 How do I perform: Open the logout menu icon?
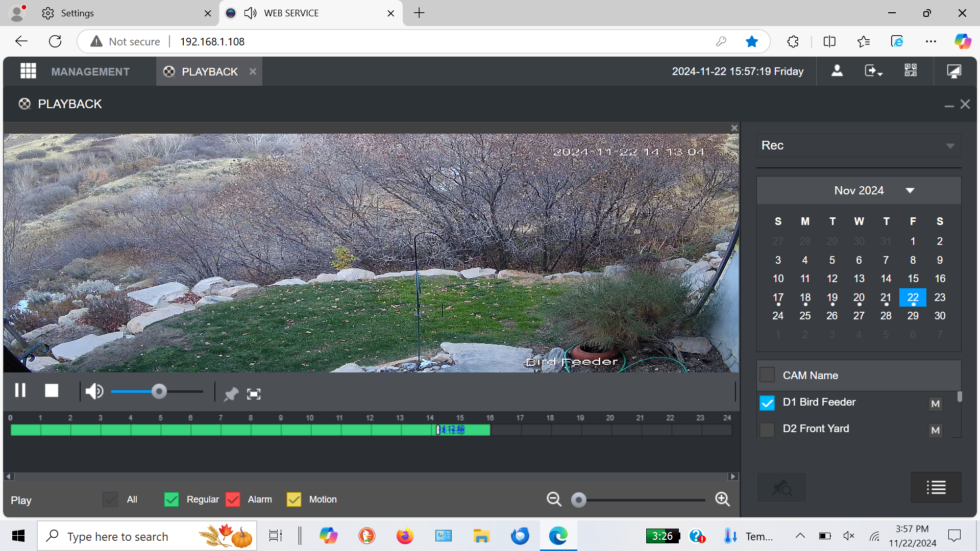coord(873,71)
